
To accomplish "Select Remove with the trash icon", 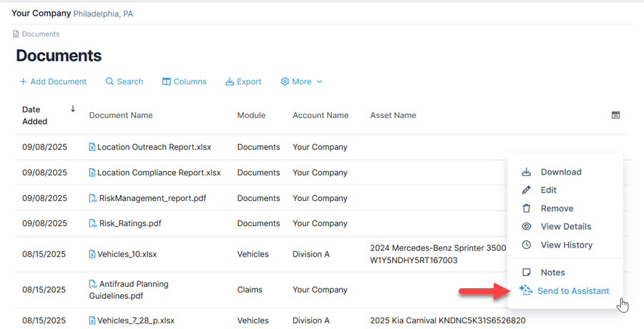I will (x=556, y=209).
